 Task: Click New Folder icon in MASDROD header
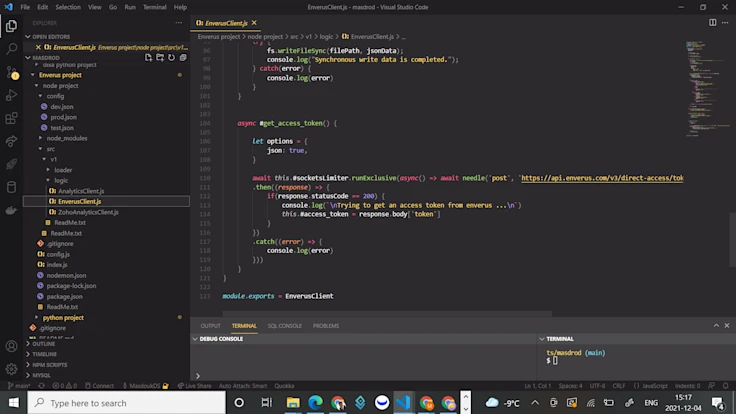pyautogui.click(x=160, y=57)
